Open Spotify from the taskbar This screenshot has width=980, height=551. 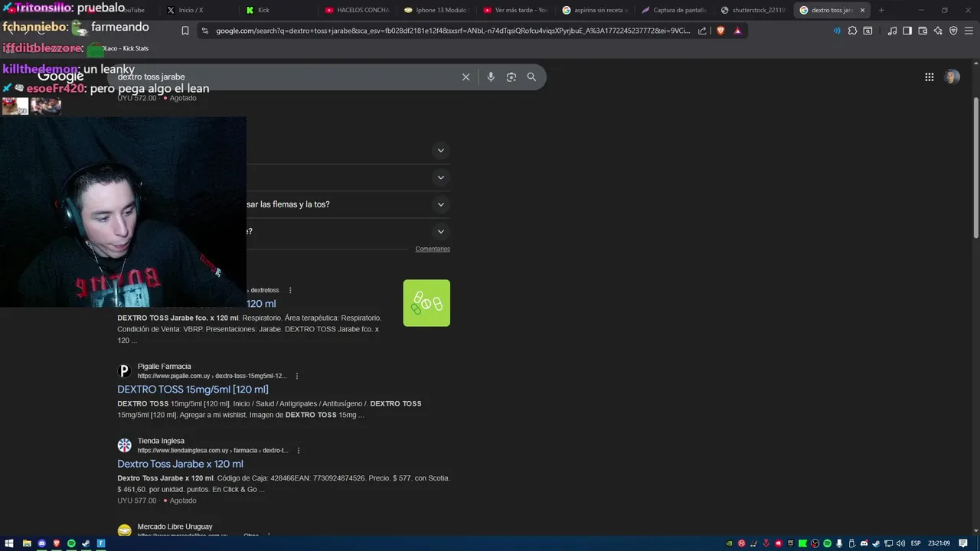[x=71, y=543]
